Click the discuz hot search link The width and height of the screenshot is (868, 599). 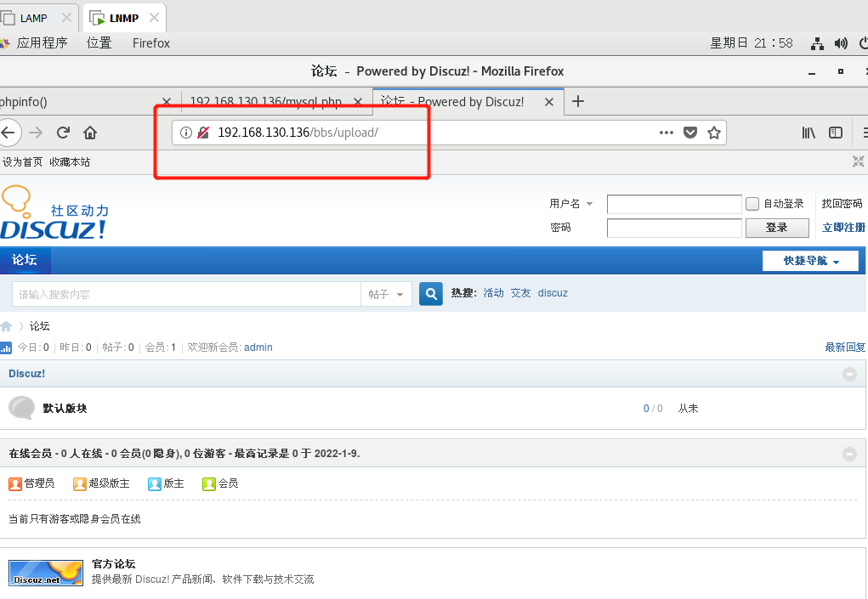pos(553,293)
